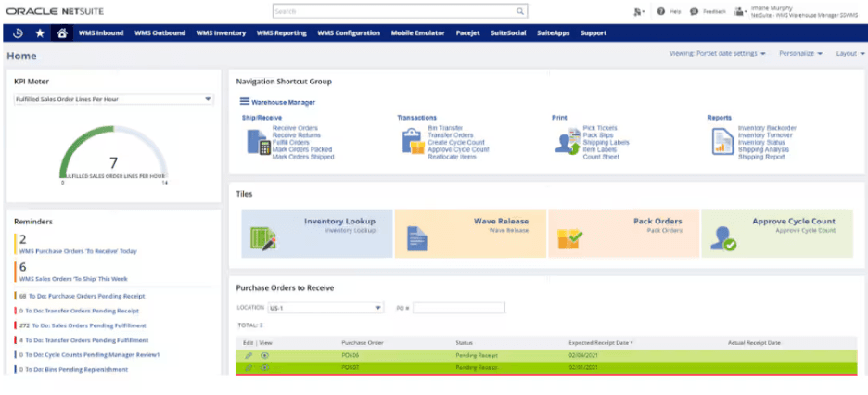
Task: Open the Pick Tickets link
Action: (x=598, y=128)
